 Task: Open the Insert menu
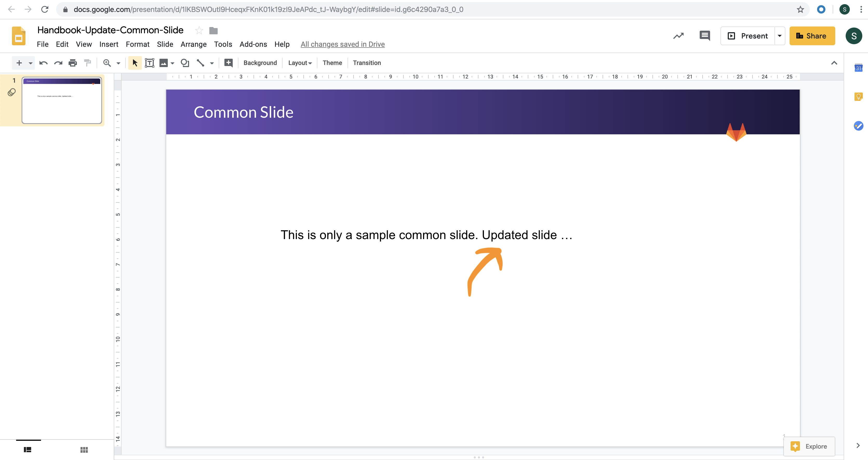109,44
